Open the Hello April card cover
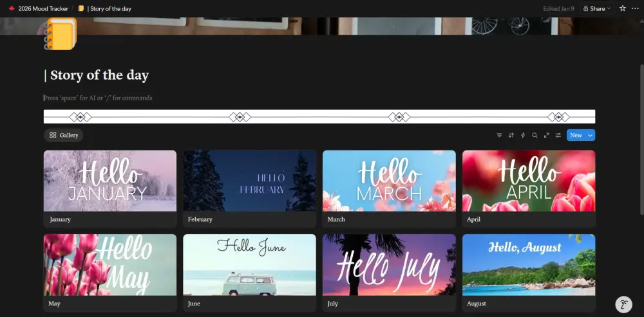The image size is (644, 317). [x=529, y=181]
